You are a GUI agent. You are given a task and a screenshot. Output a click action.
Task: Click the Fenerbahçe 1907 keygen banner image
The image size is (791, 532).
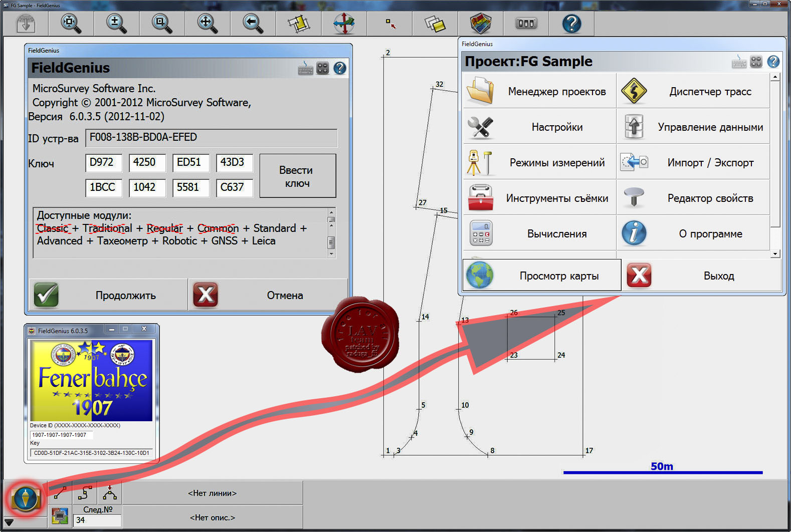(91, 380)
